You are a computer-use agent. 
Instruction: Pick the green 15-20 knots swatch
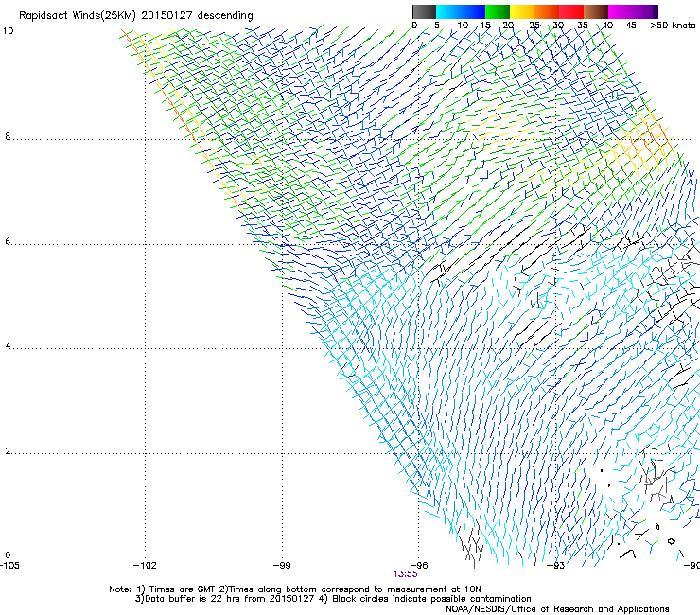coord(498,11)
